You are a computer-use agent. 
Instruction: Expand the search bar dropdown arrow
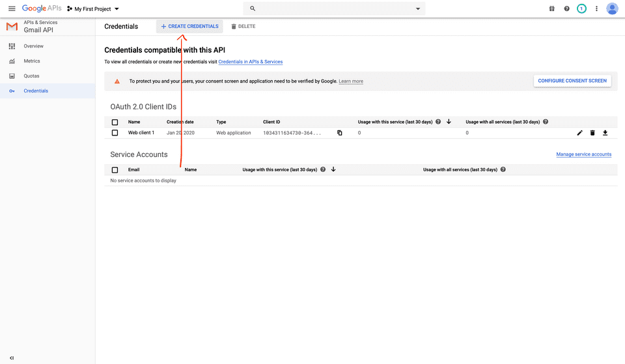pos(418,8)
